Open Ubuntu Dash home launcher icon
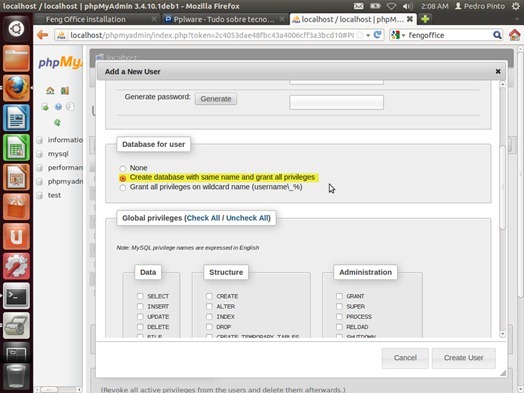Image resolution: width=524 pixels, height=393 pixels. [x=16, y=29]
